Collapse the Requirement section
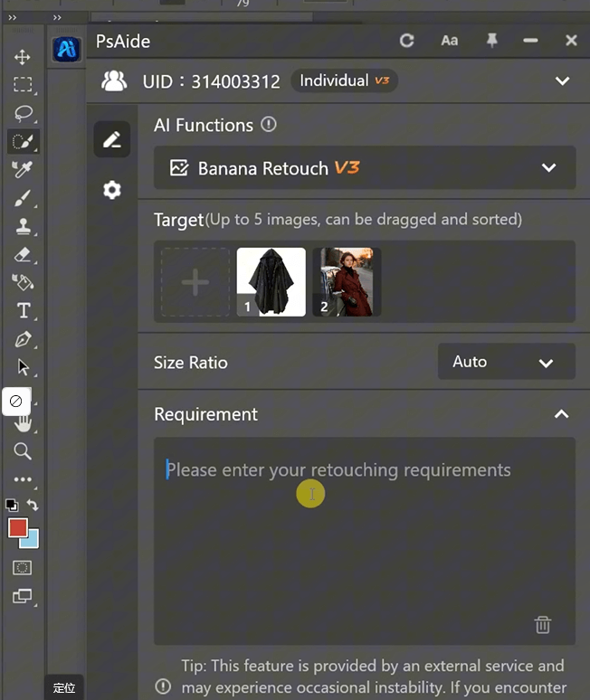The height and width of the screenshot is (700, 590). tap(561, 414)
